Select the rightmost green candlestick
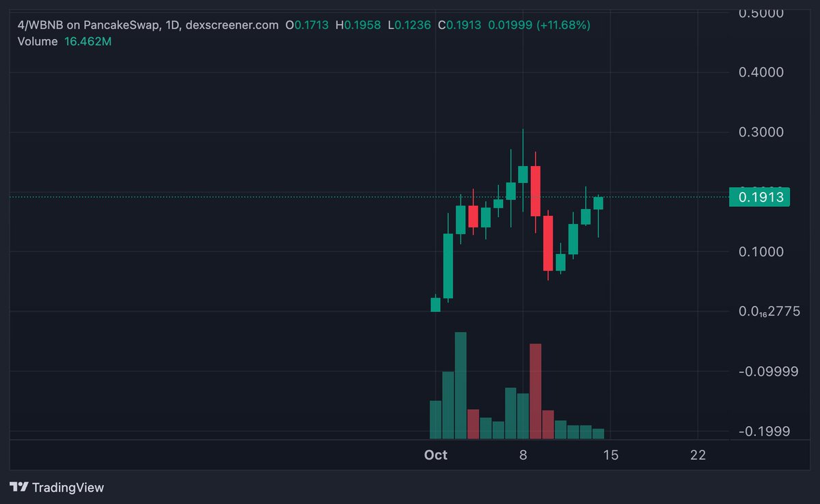Image resolution: width=820 pixels, height=504 pixels. pos(599,203)
